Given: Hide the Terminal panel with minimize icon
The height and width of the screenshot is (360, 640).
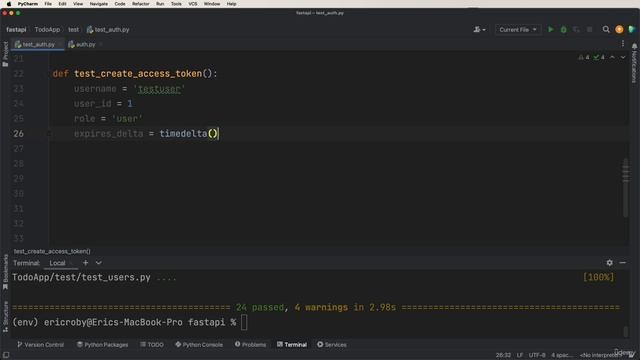Looking at the screenshot, I should [622, 263].
